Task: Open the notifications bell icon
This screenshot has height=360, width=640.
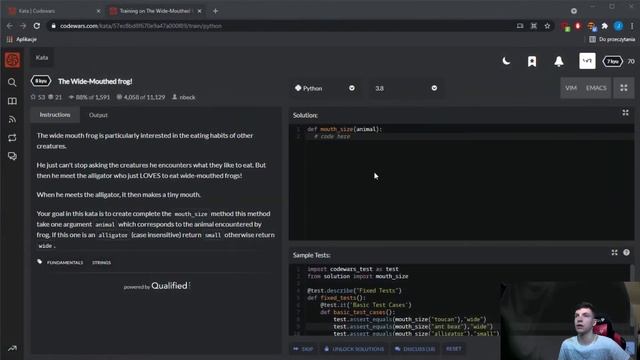Action: (559, 62)
